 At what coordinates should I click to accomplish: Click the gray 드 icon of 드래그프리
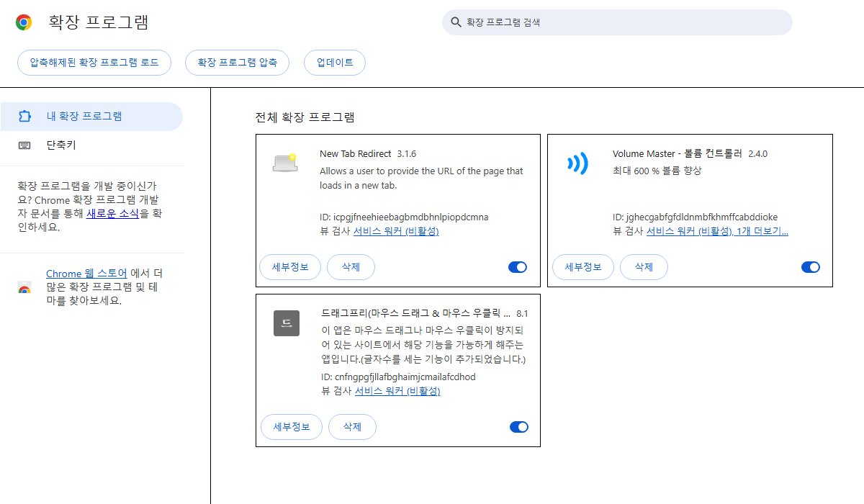coord(286,323)
